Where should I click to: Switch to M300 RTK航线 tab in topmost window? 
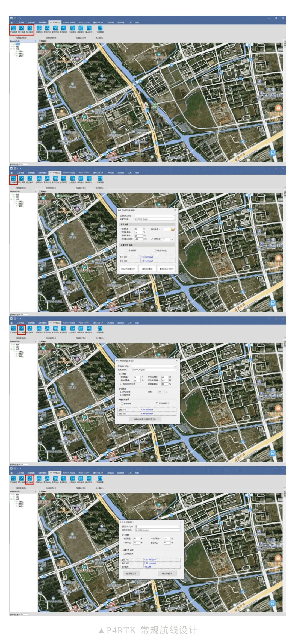pyautogui.click(x=69, y=22)
